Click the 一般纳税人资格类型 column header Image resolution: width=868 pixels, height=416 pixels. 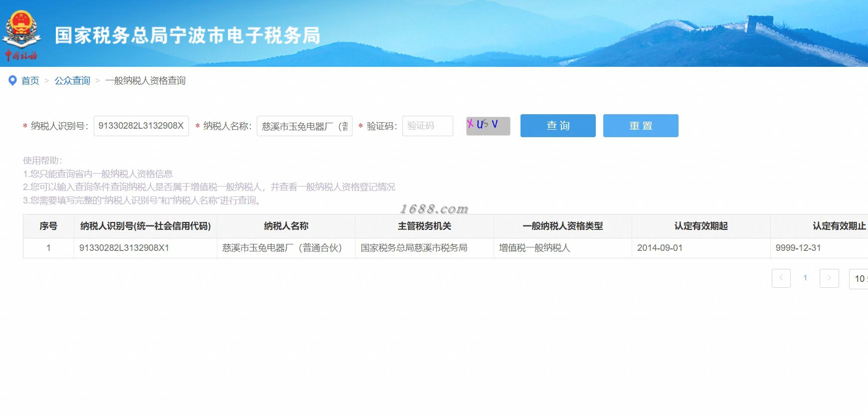coord(563,226)
